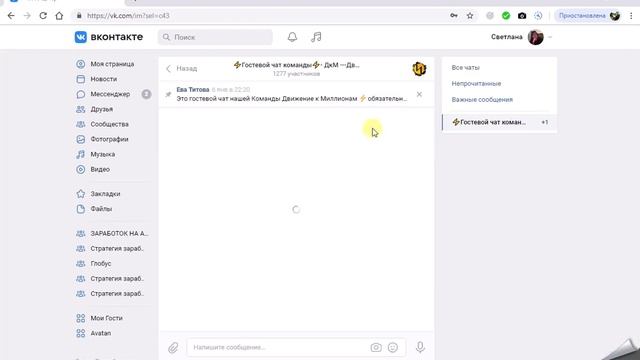Image resolution: width=640 pixels, height=360 pixels.
Task: Open Фотографии in the sidebar
Action: (102, 139)
